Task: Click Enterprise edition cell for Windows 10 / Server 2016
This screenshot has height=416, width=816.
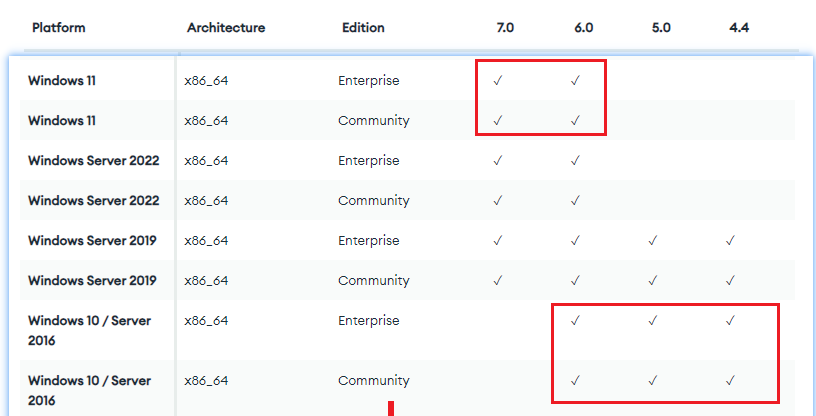Action: 369,321
